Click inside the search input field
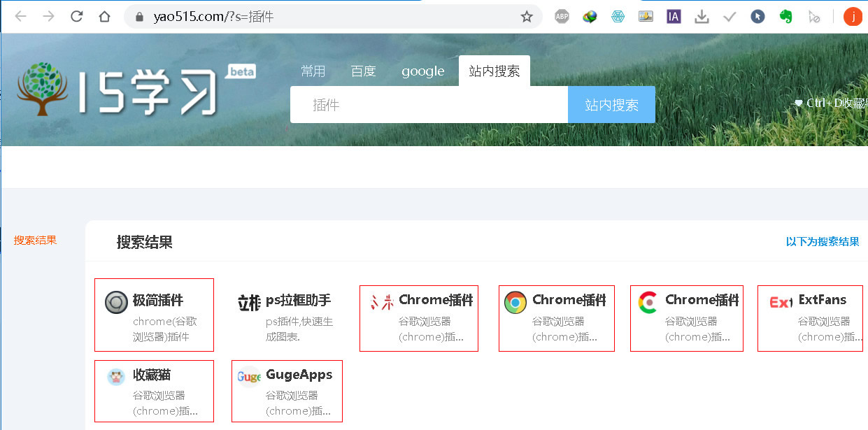The width and height of the screenshot is (868, 430). (428, 104)
